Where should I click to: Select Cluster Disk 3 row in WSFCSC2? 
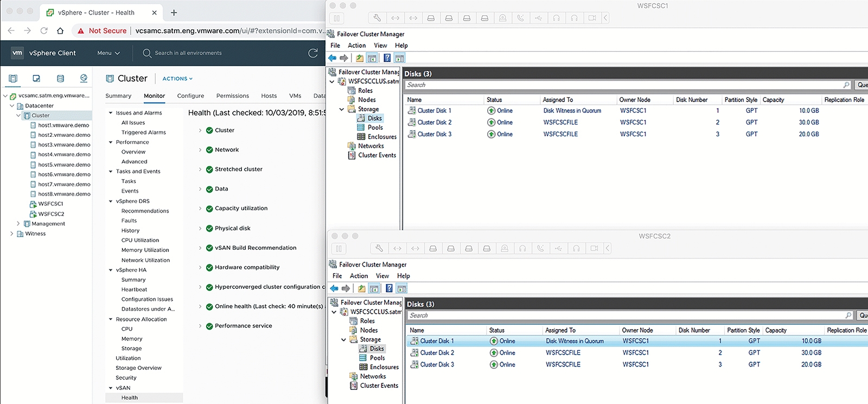point(638,364)
